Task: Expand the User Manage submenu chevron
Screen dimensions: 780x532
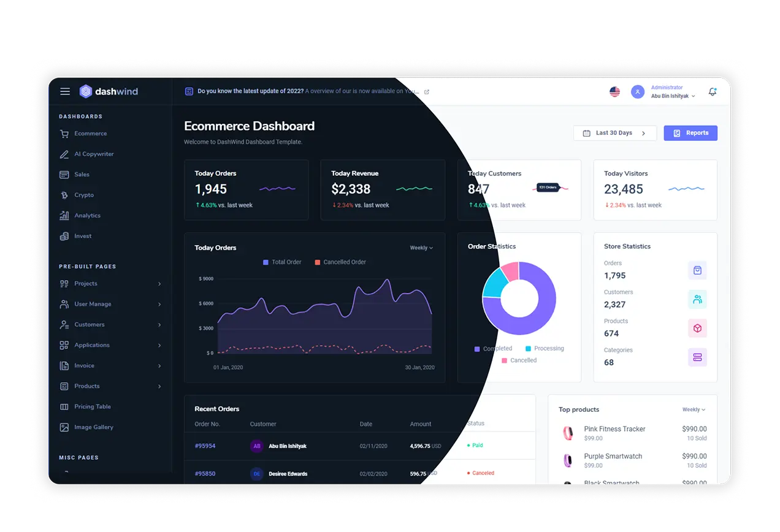Action: pos(159,304)
